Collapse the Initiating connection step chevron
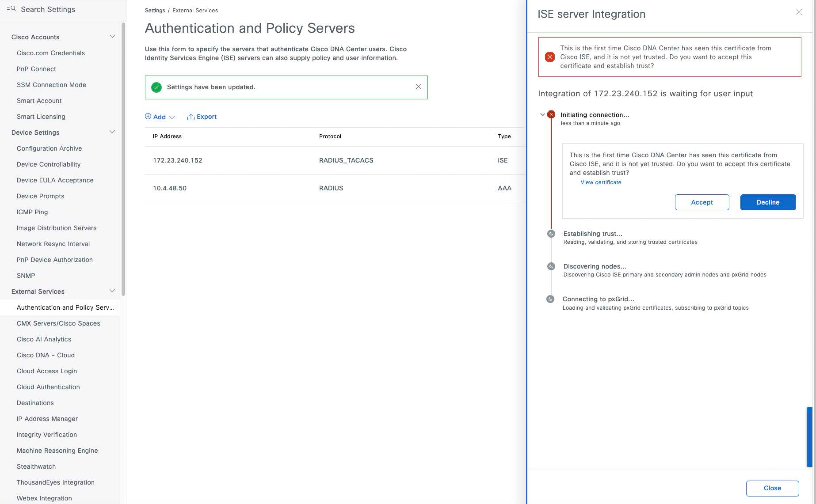The image size is (816, 504). 542,115
